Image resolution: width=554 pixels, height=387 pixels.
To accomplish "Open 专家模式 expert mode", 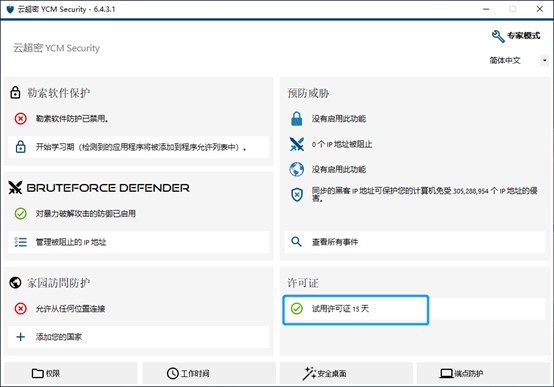I will (x=516, y=36).
